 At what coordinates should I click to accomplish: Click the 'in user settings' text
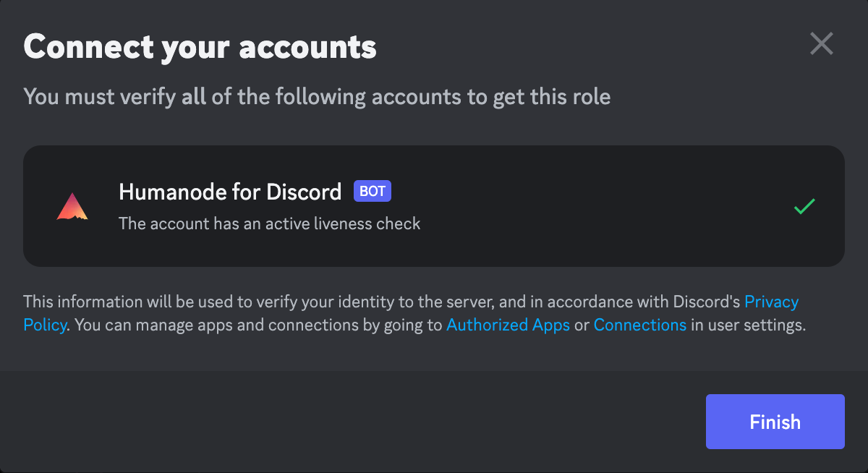[748, 325]
